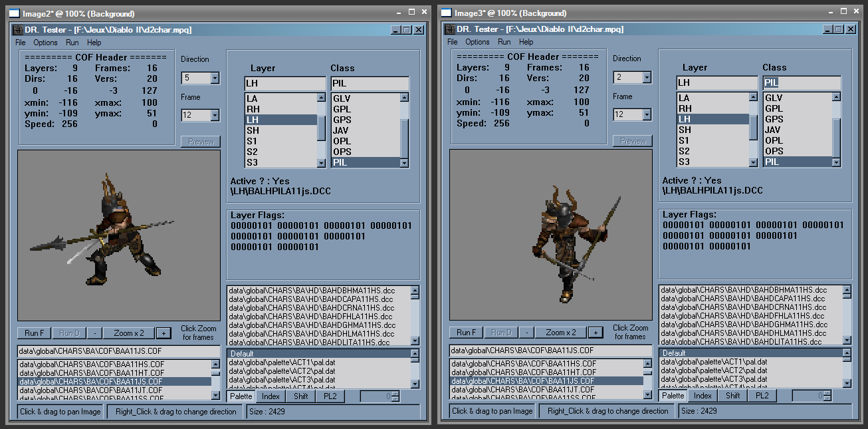
Task: Select the ACT3 pal.dat palette in Image3
Action: click(x=751, y=379)
